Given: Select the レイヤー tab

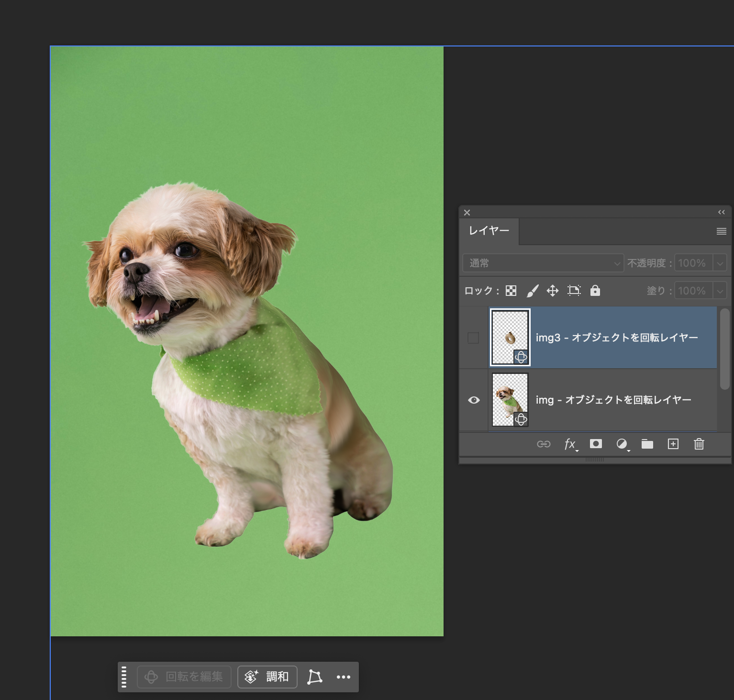Looking at the screenshot, I should pos(489,231).
